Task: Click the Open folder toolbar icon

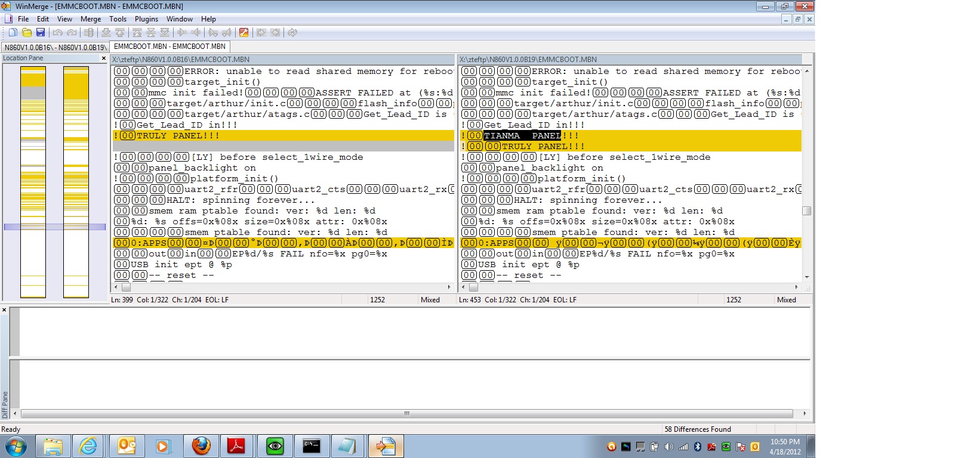Action: pyautogui.click(x=27, y=33)
